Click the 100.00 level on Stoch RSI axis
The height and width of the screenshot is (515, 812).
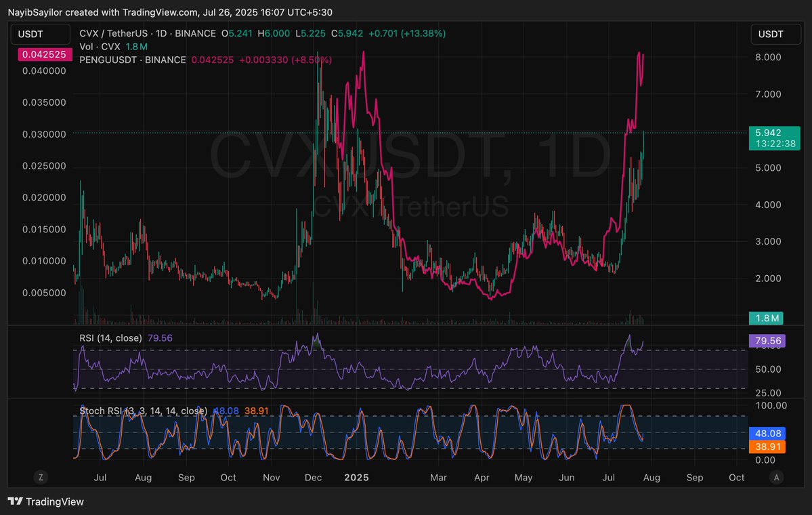coord(771,405)
